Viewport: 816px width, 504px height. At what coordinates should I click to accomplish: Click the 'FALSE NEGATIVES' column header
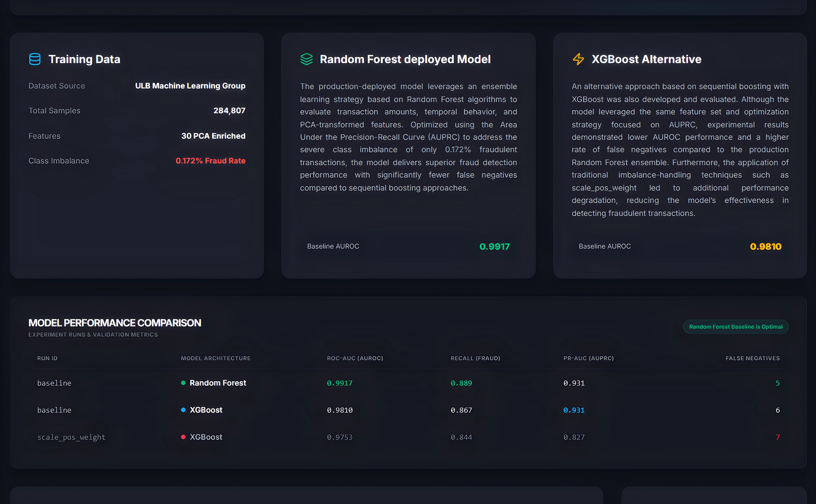click(x=753, y=358)
